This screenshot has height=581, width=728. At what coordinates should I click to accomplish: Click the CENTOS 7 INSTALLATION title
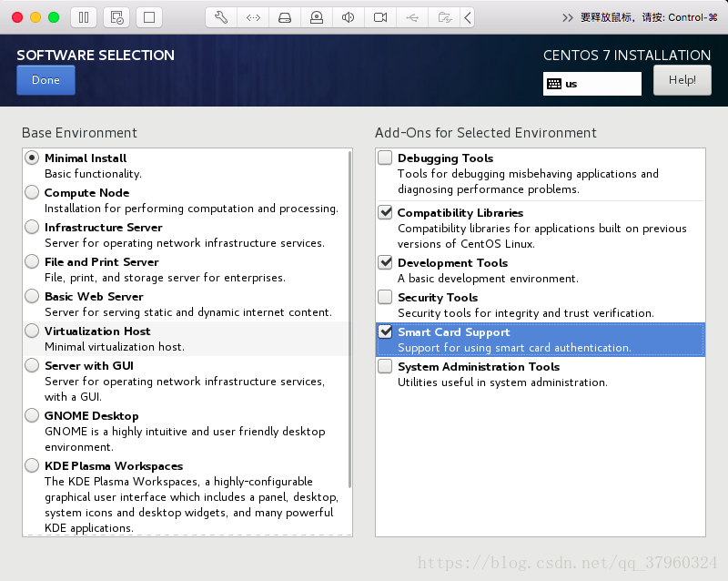[x=627, y=56]
